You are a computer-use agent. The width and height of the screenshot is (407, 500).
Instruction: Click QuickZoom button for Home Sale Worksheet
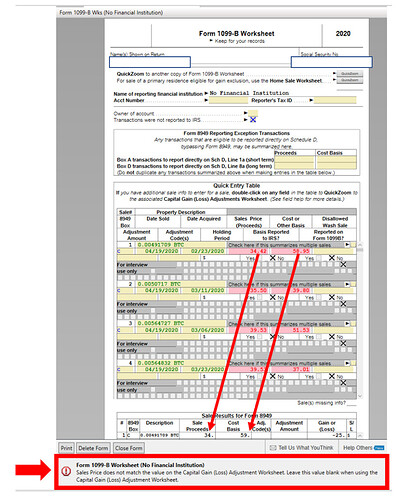click(x=349, y=80)
